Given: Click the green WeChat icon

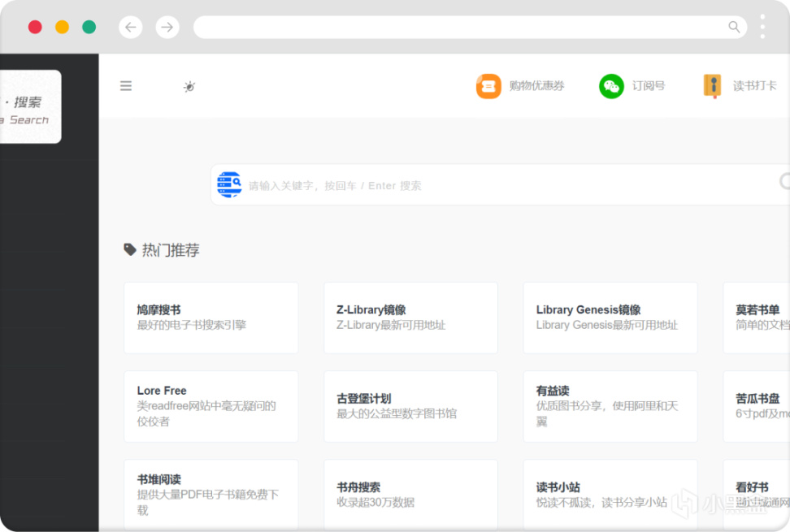Looking at the screenshot, I should point(611,86).
